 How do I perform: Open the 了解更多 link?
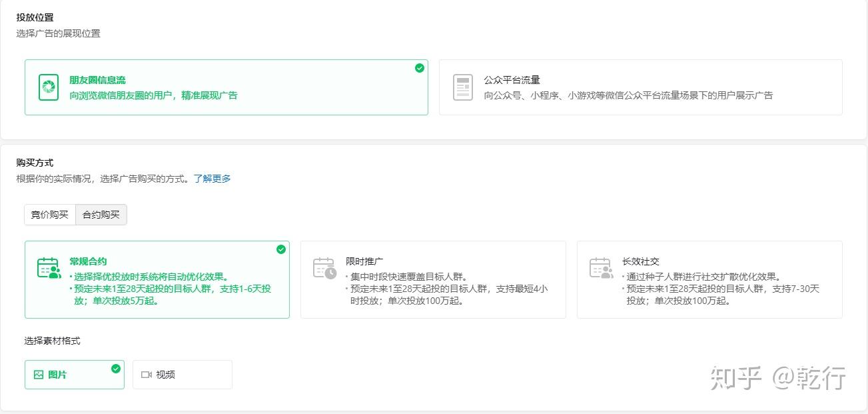213,179
